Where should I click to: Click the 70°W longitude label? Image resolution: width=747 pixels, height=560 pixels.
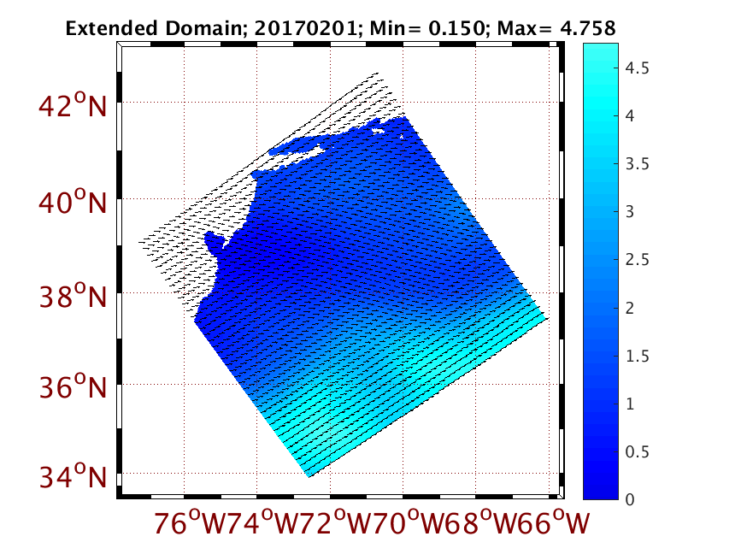point(409,523)
